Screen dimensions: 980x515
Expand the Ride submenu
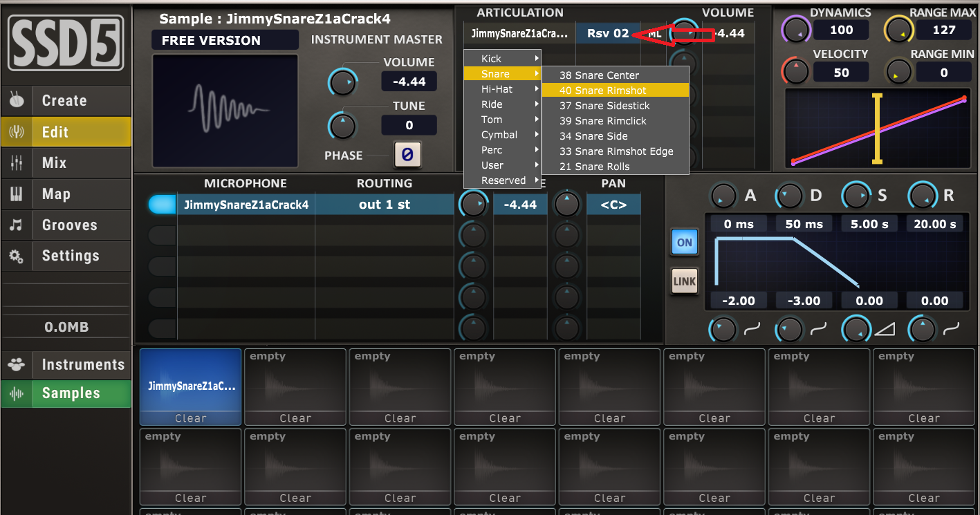point(502,104)
